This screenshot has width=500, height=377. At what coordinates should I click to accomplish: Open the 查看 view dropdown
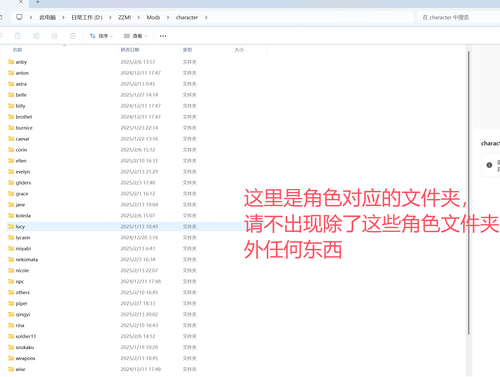[x=135, y=36]
